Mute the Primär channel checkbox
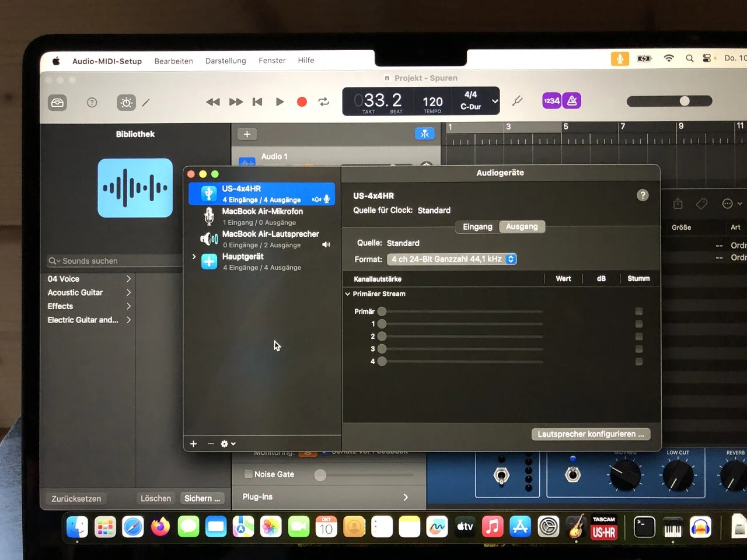 coord(639,311)
